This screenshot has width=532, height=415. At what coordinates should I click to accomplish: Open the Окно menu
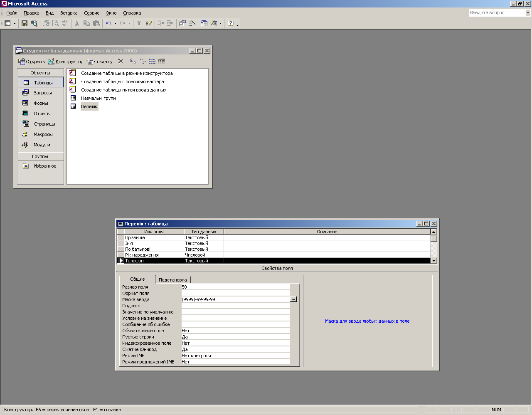(x=111, y=13)
